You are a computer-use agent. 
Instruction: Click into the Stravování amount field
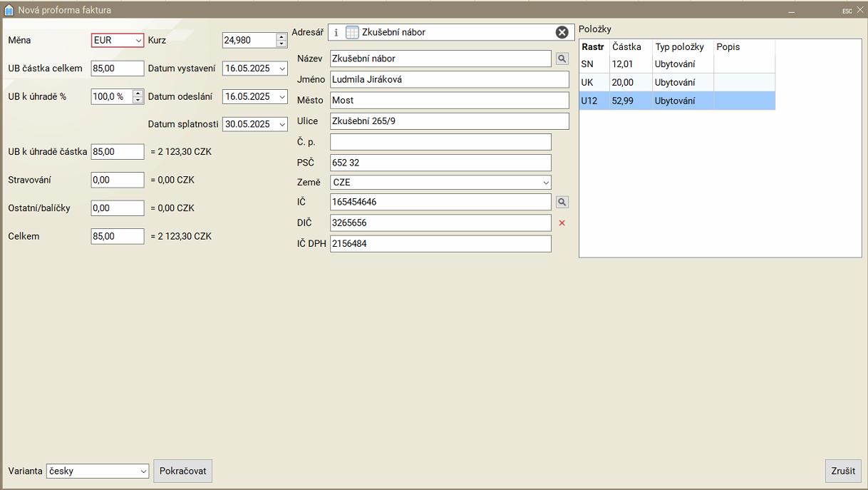pyautogui.click(x=118, y=180)
